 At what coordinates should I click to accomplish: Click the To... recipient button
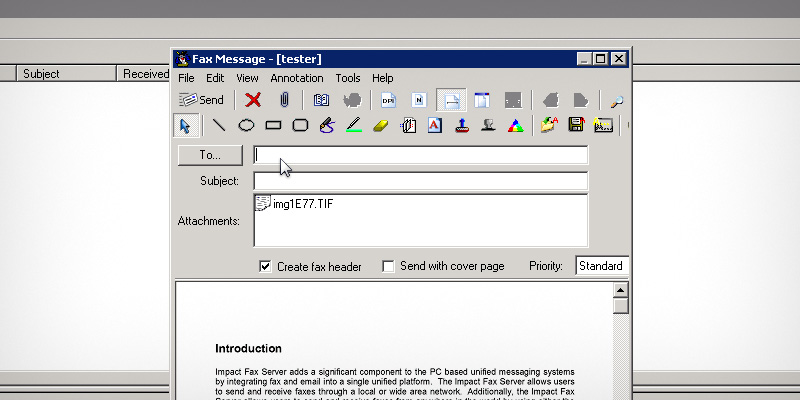[x=209, y=155]
